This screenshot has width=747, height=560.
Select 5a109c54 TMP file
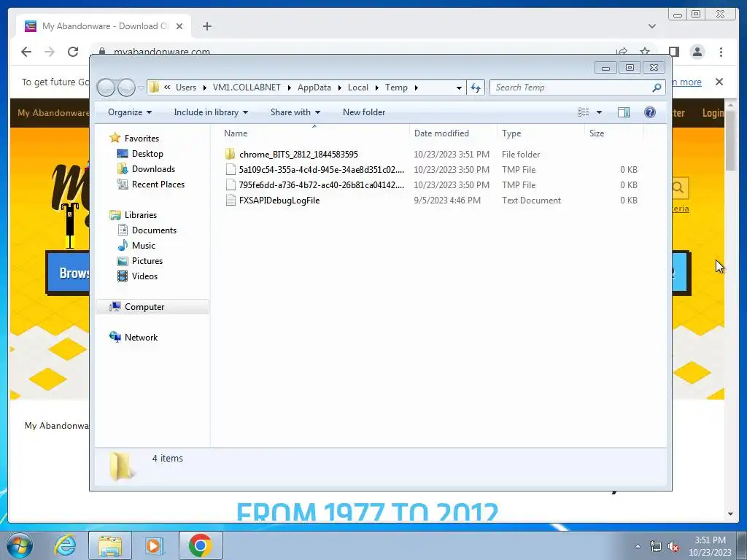[x=322, y=169]
